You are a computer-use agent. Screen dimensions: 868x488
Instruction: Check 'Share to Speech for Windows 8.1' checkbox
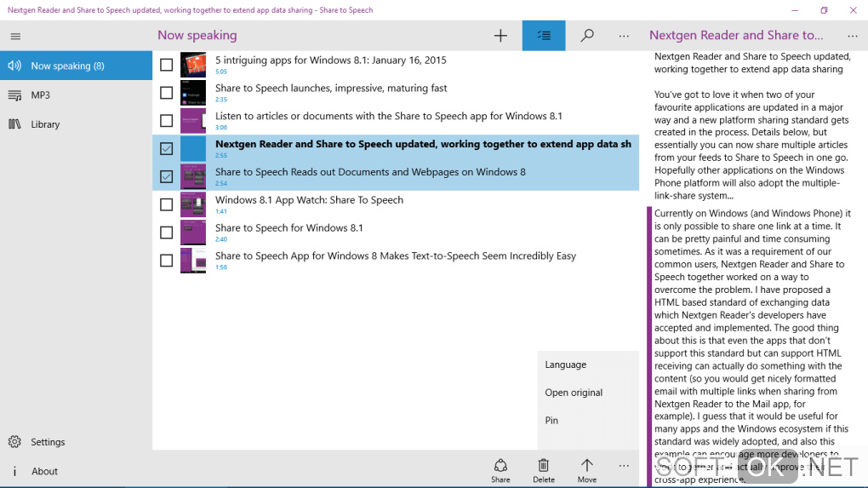[x=166, y=233]
